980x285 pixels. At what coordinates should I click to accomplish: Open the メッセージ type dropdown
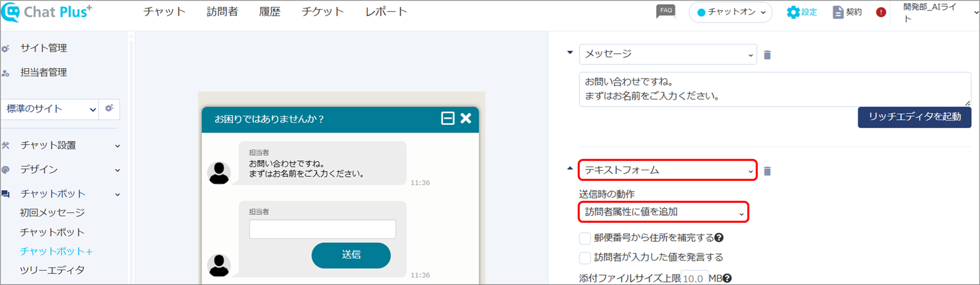668,54
